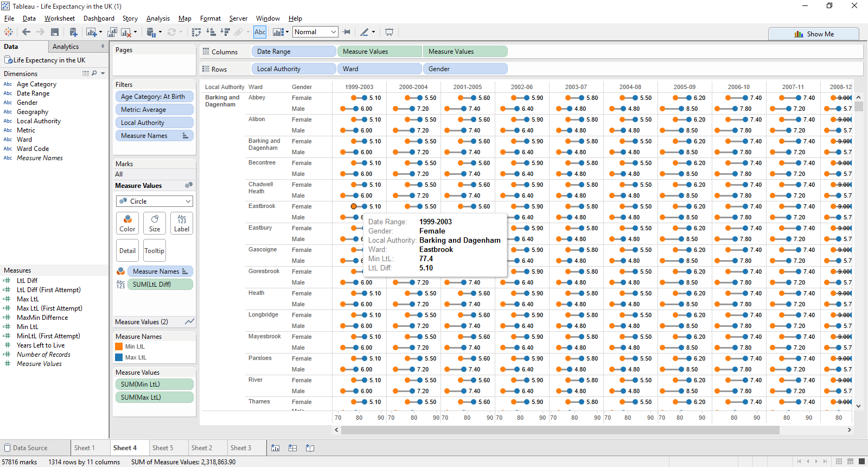
Task: Click the New Data Source icon
Action: pyautogui.click(x=73, y=32)
